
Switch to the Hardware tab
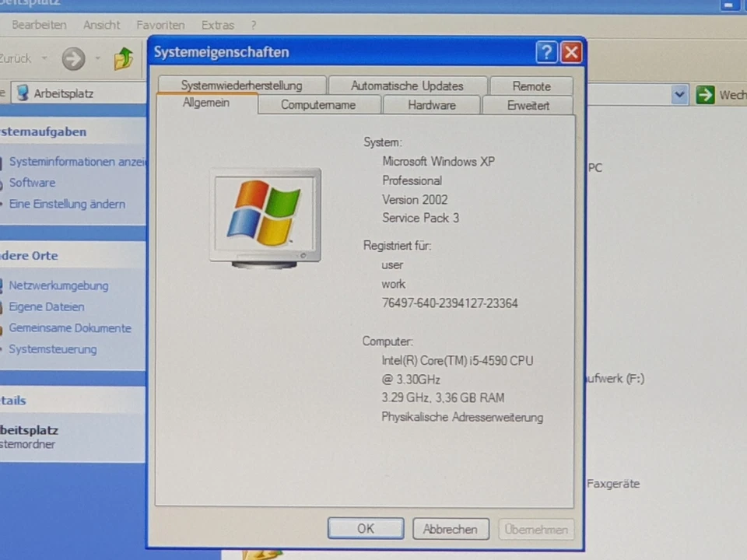tap(432, 105)
